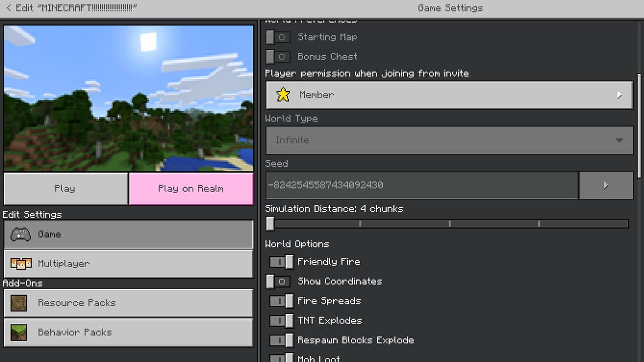Switch to the Multiplayer settings tab
The width and height of the screenshot is (644, 362).
[128, 263]
